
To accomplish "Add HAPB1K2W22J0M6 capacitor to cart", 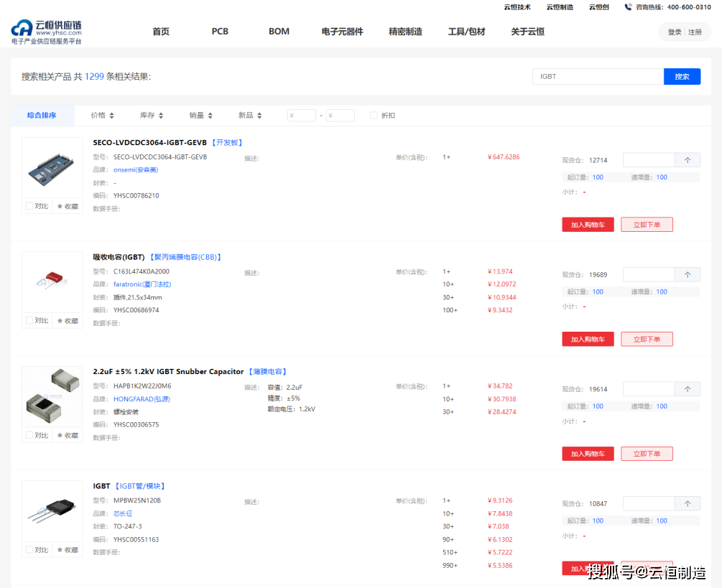I will point(588,454).
